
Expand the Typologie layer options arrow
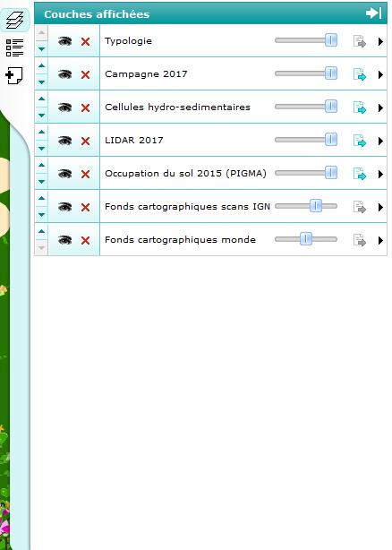(380, 42)
